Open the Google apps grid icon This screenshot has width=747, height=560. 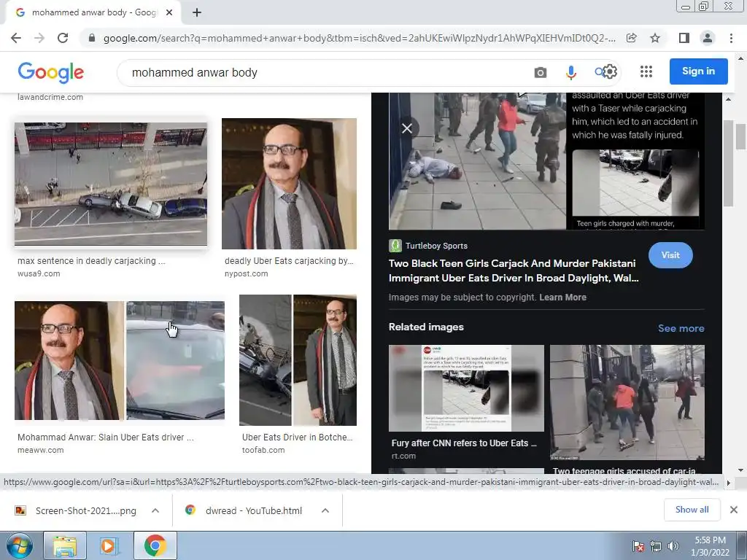click(x=646, y=72)
